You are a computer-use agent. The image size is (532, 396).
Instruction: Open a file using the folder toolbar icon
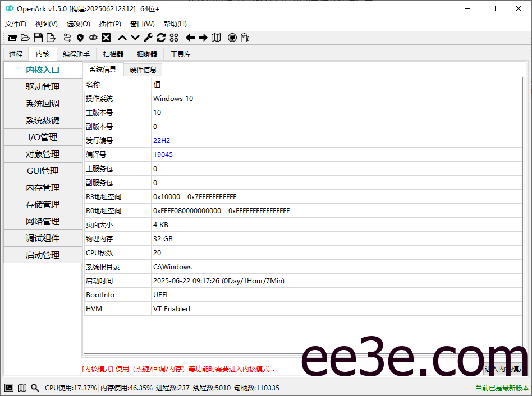(25, 38)
